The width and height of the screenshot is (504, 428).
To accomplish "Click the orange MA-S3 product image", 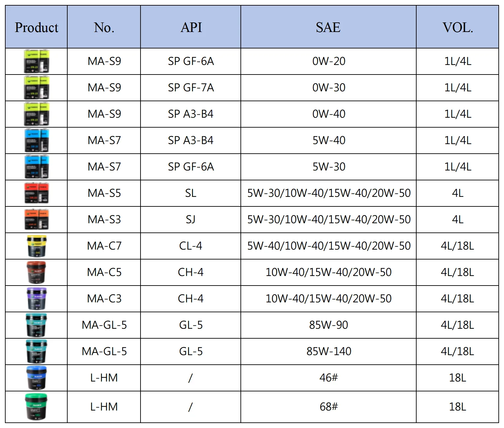I will 36,220.
